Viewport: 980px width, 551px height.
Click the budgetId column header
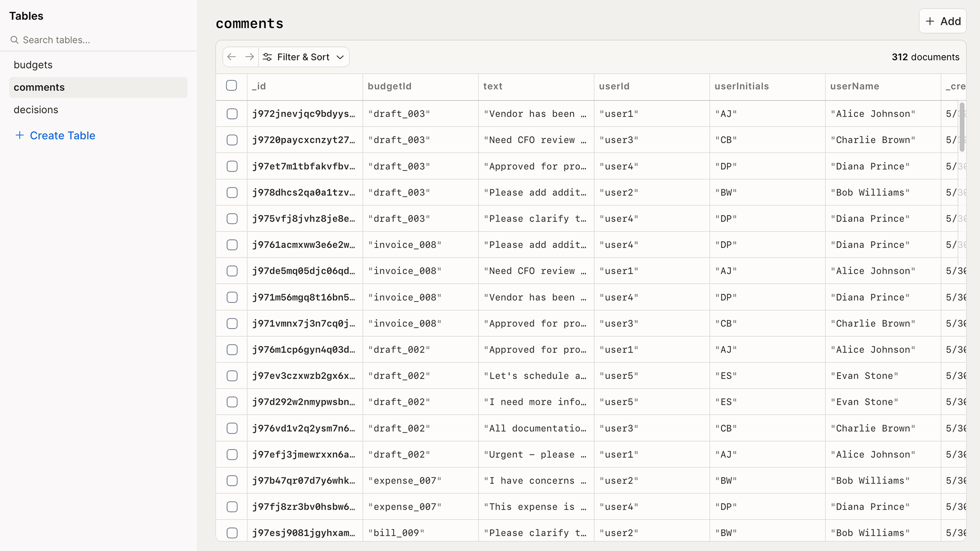point(389,86)
